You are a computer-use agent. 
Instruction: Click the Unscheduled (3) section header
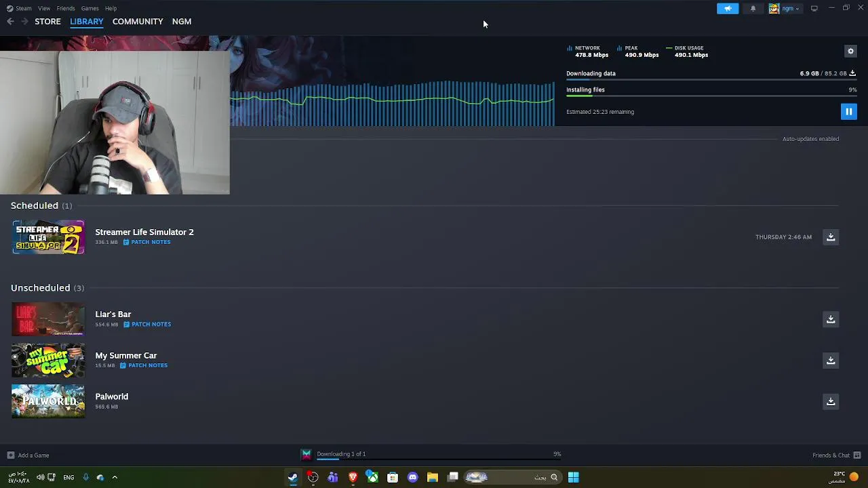(47, 288)
